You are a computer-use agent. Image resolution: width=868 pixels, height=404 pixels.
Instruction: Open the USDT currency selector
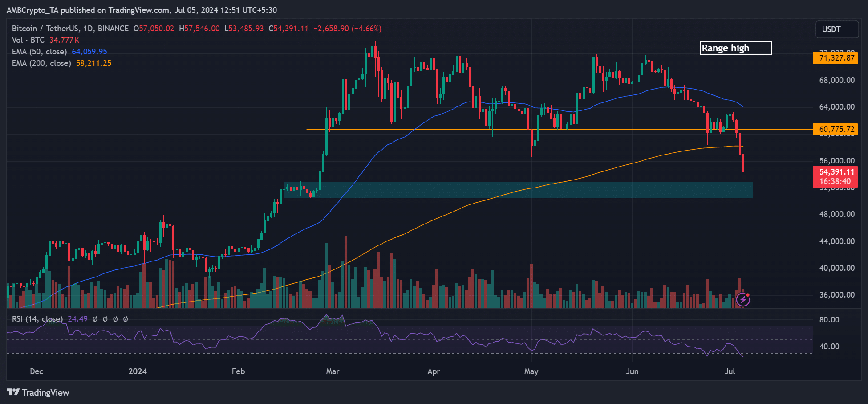pos(837,29)
